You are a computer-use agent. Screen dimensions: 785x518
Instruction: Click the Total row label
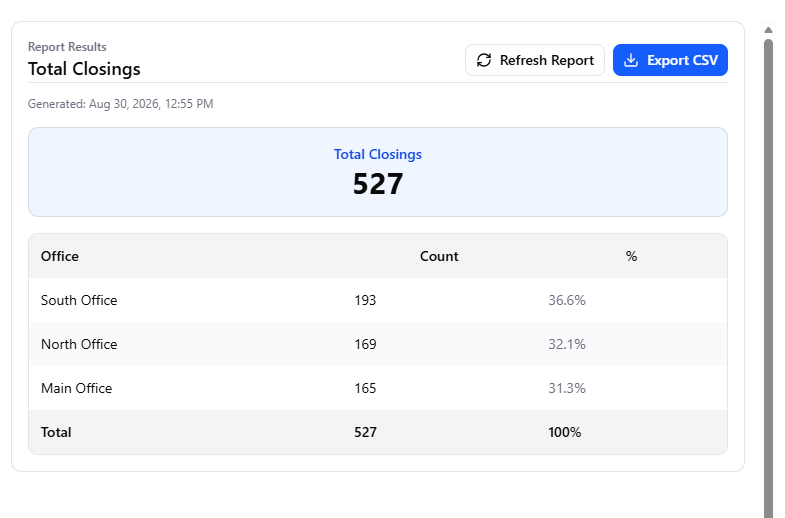56,432
